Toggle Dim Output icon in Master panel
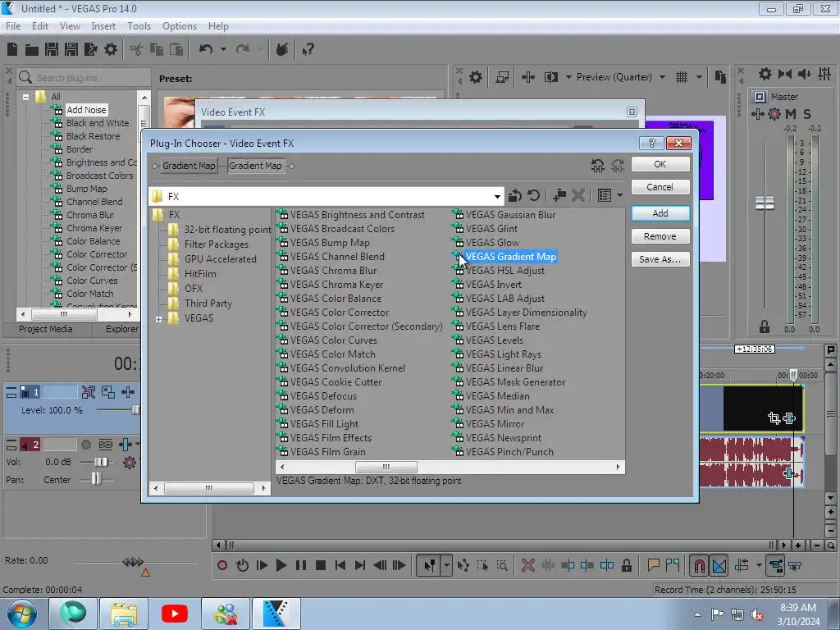 click(804, 74)
